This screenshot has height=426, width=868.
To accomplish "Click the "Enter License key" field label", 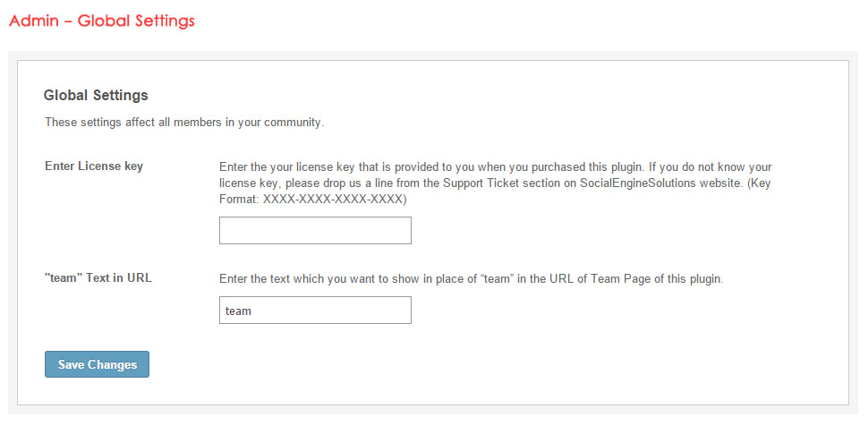I will [94, 166].
